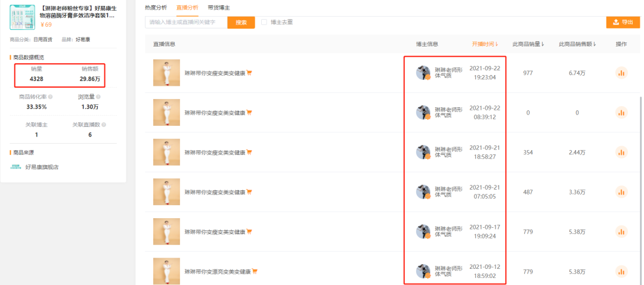Click the orange 搜索 button
The image size is (644, 285).
tap(241, 22)
